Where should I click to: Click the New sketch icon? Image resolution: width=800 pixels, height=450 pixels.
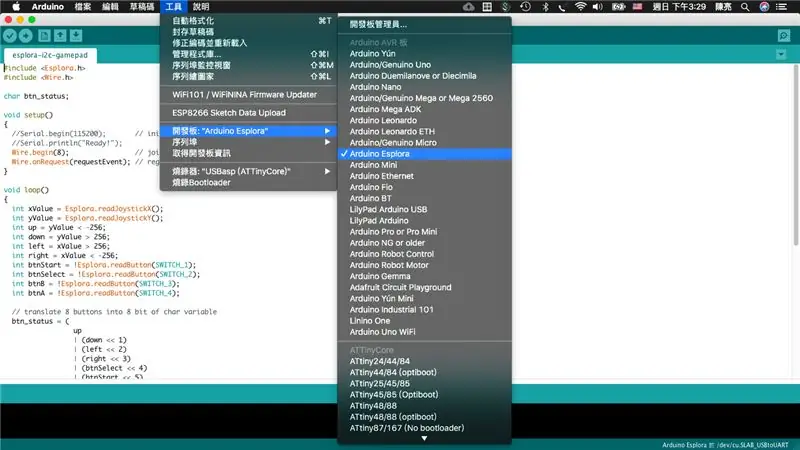point(44,36)
